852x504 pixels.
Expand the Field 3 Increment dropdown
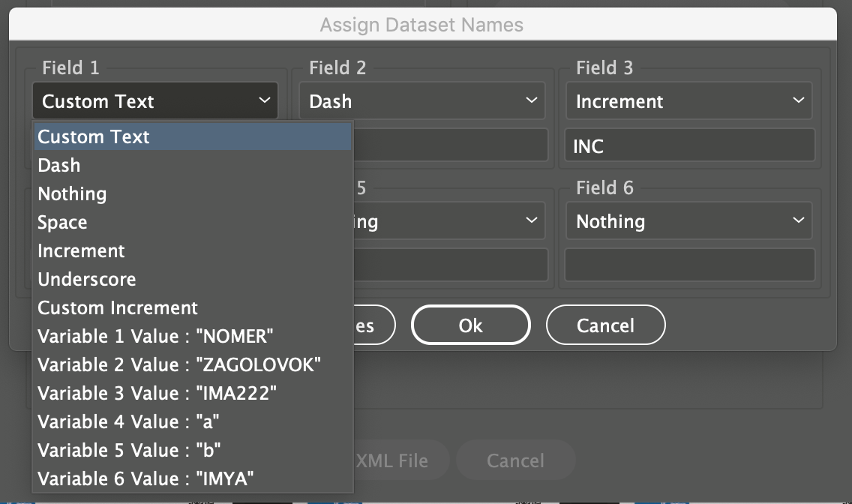689,101
